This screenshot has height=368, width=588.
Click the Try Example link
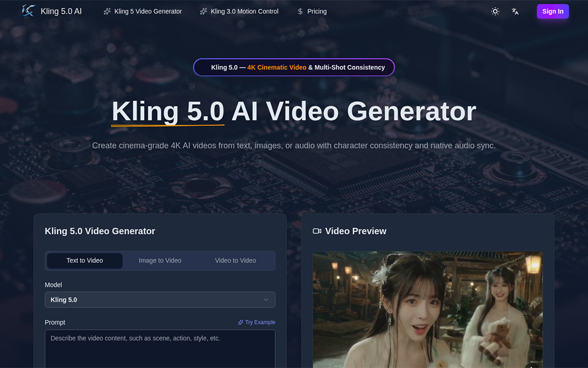click(259, 322)
